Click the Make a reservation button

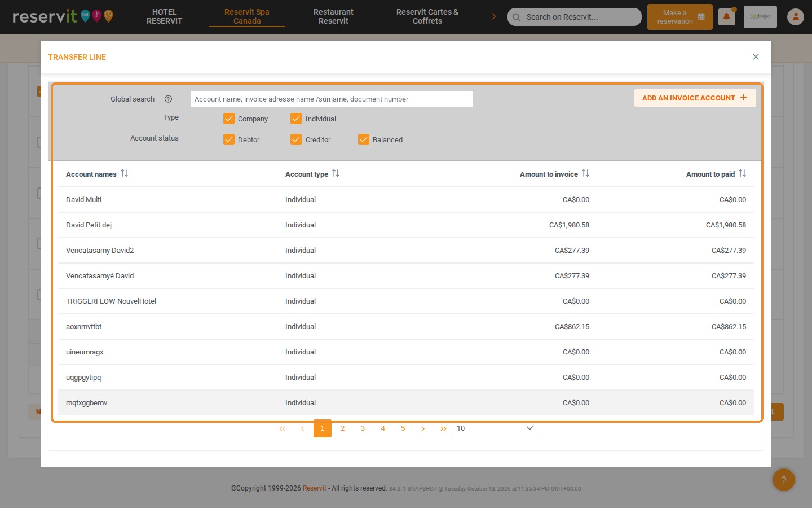click(x=680, y=17)
